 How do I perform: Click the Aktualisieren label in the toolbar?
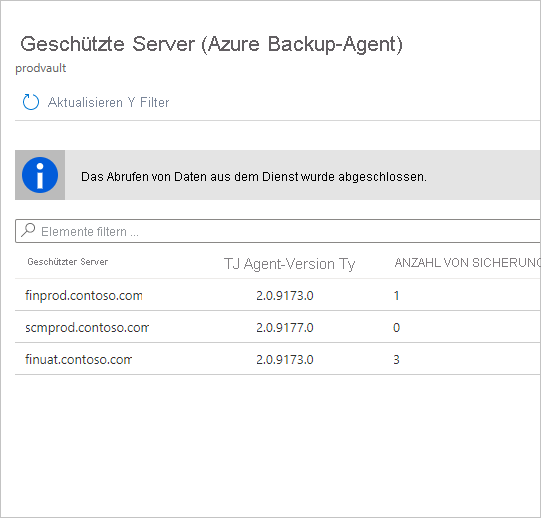[x=85, y=102]
